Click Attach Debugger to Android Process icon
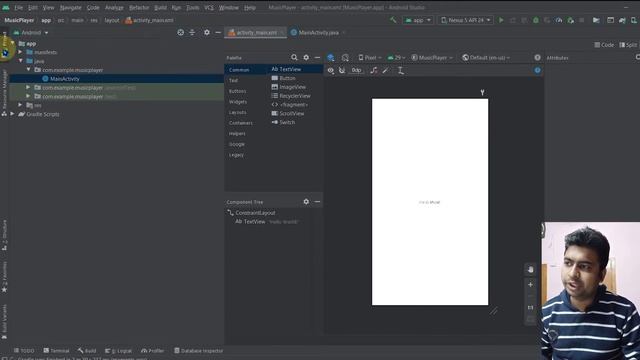Screen dimensions: 640x360 (570, 20)
